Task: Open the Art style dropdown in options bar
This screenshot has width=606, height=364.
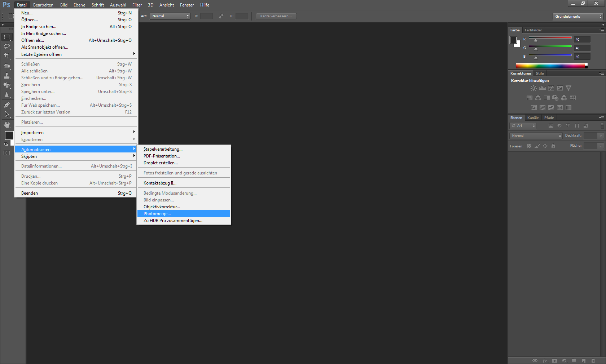Action: pos(170,16)
